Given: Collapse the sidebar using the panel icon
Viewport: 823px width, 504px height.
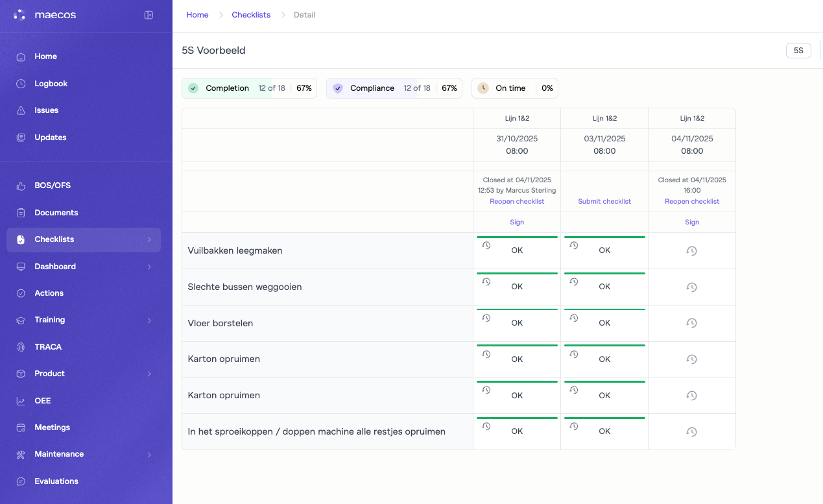Looking at the screenshot, I should (149, 15).
